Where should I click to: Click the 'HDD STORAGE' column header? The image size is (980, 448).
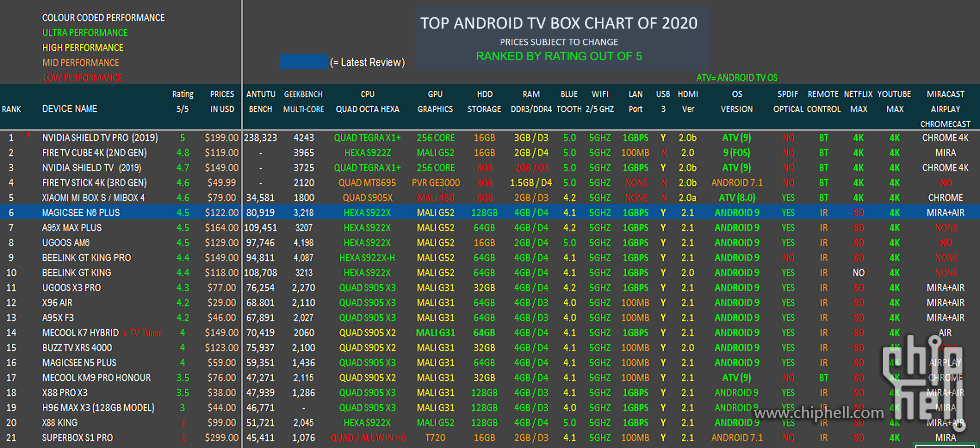tap(484, 101)
